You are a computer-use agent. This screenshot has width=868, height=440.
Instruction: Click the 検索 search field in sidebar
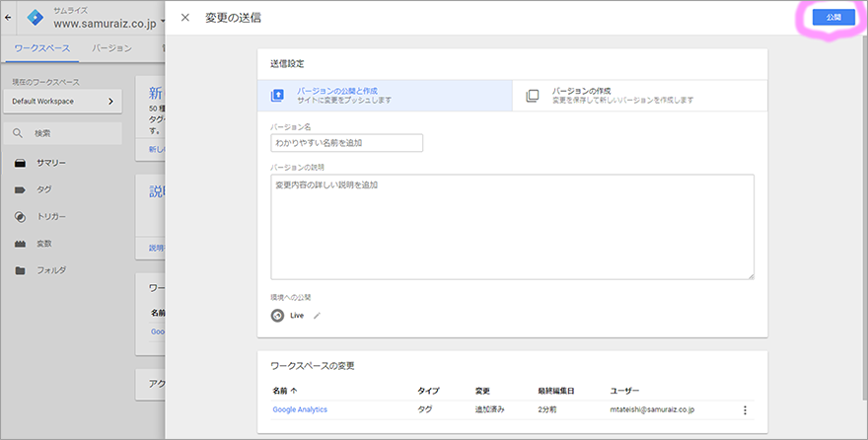65,133
